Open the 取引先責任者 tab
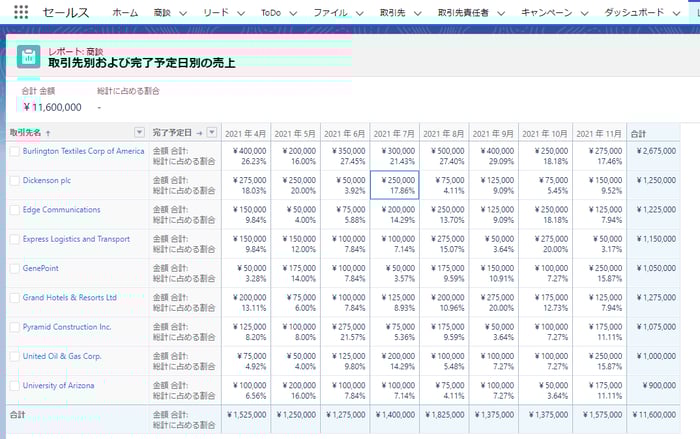Image resolution: width=700 pixels, height=439 pixels. (x=463, y=13)
